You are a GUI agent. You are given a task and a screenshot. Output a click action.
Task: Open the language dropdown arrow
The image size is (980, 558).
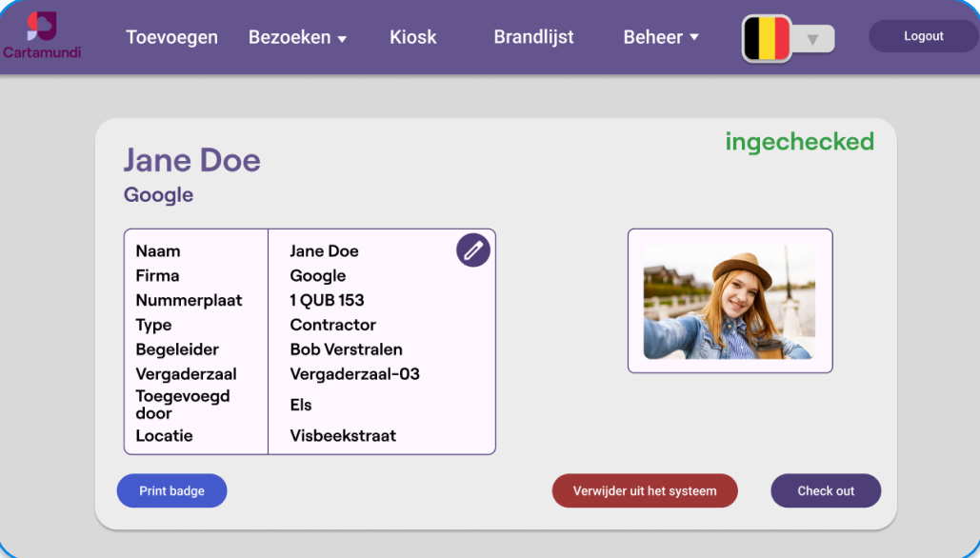pos(812,39)
